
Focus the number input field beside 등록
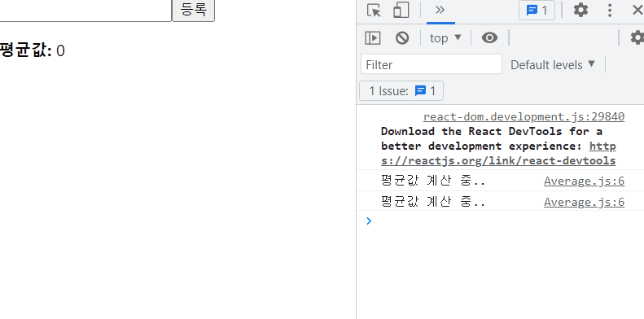(85, 10)
